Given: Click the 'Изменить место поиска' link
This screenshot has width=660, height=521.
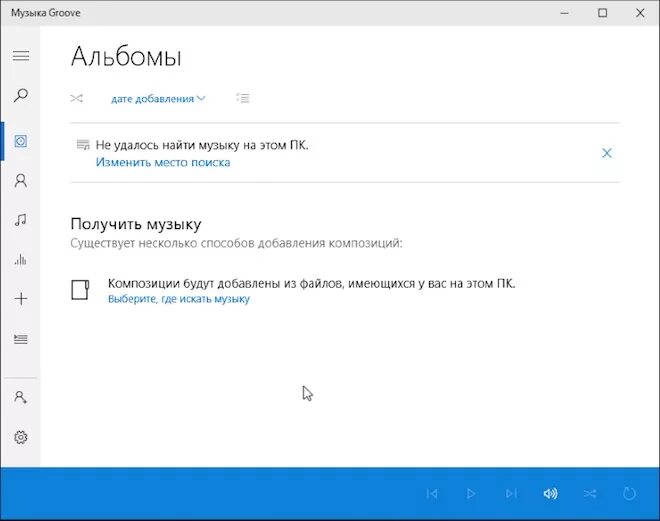Looking at the screenshot, I should [x=163, y=162].
